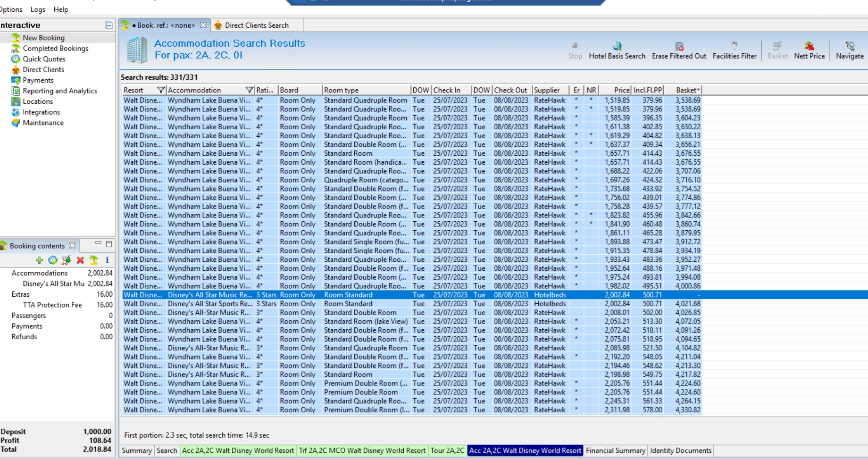Screen dimensions: 868x459
Task: Open Quick Quotes in sidebar
Action: 44,59
